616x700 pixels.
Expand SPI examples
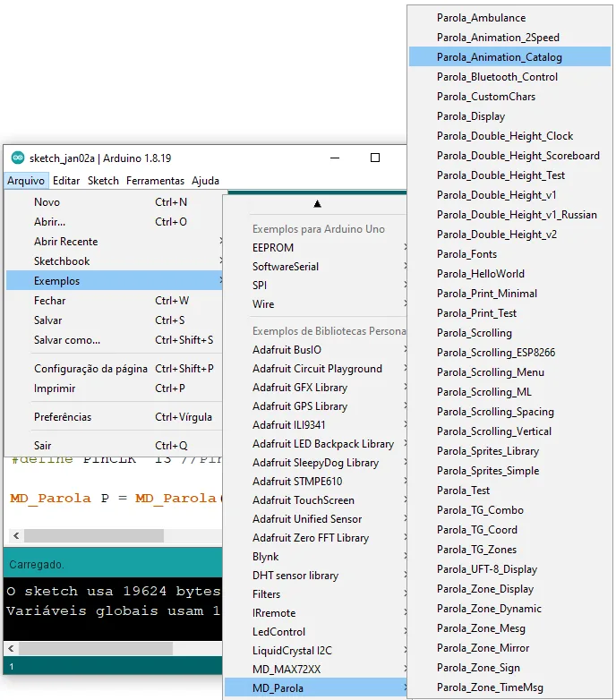[315, 286]
